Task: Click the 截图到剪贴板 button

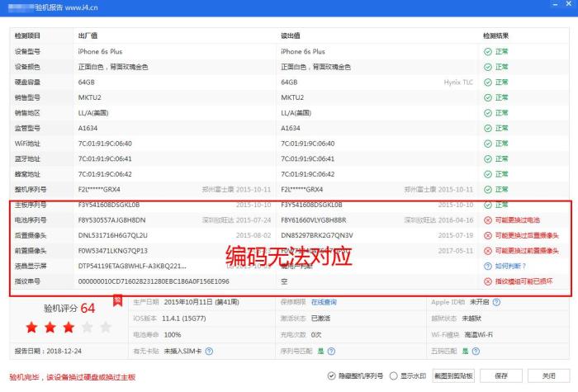Action: point(453,375)
